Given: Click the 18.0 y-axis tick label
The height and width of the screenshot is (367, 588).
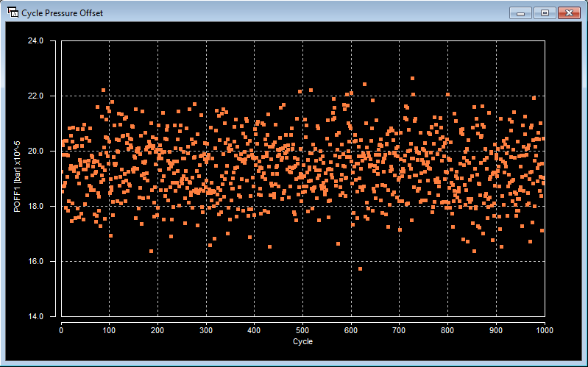Looking at the screenshot, I should [x=36, y=207].
